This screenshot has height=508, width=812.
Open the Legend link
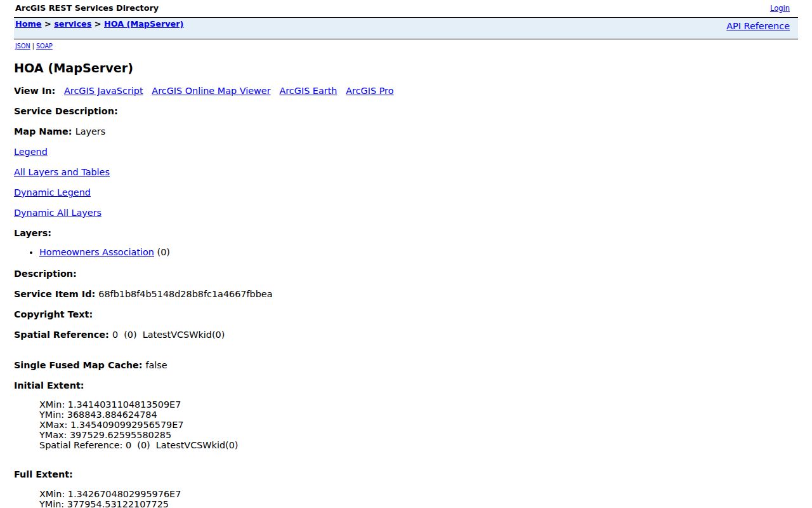[30, 152]
